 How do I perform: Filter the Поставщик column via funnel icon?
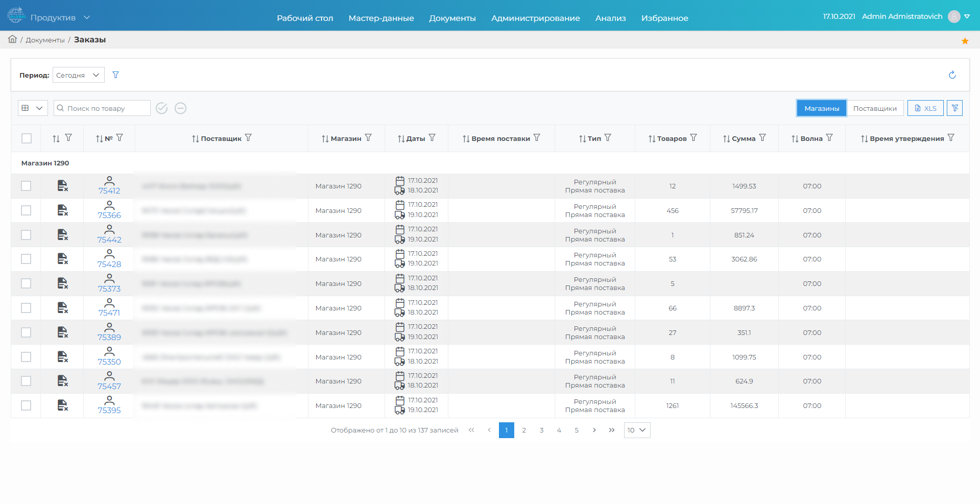click(248, 138)
